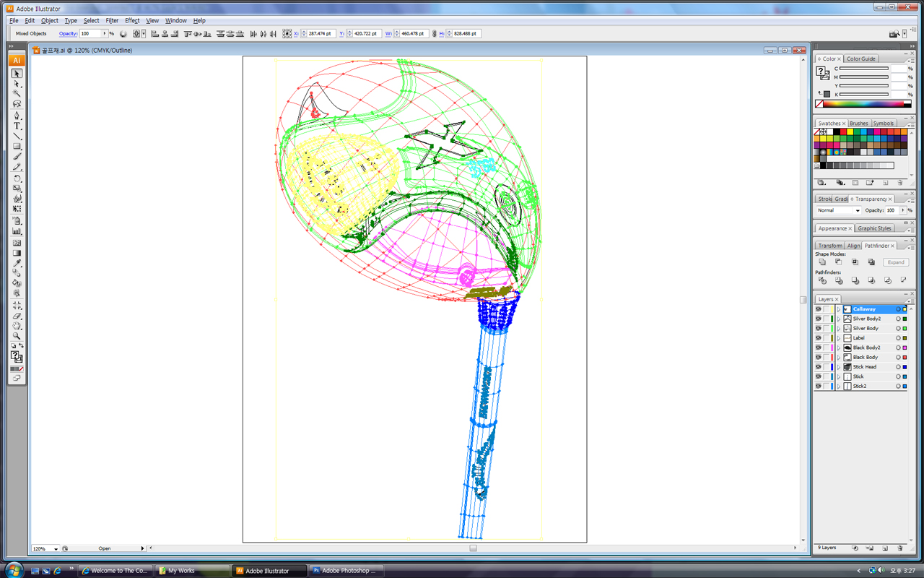Click the Windows Start button

tap(14, 570)
